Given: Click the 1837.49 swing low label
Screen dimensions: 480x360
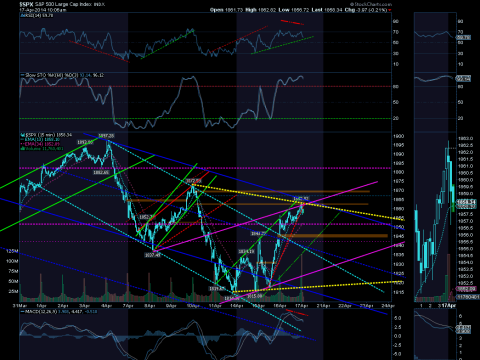Looking at the screenshot, I should [152, 255].
